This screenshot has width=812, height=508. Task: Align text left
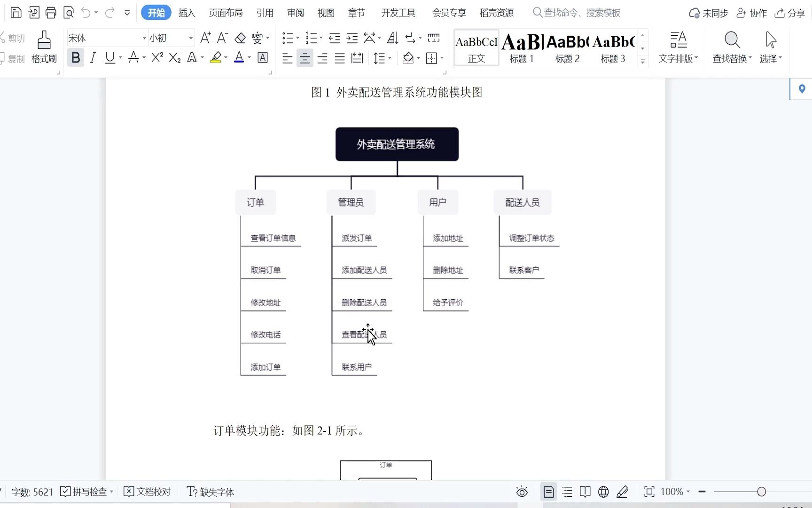pos(287,58)
